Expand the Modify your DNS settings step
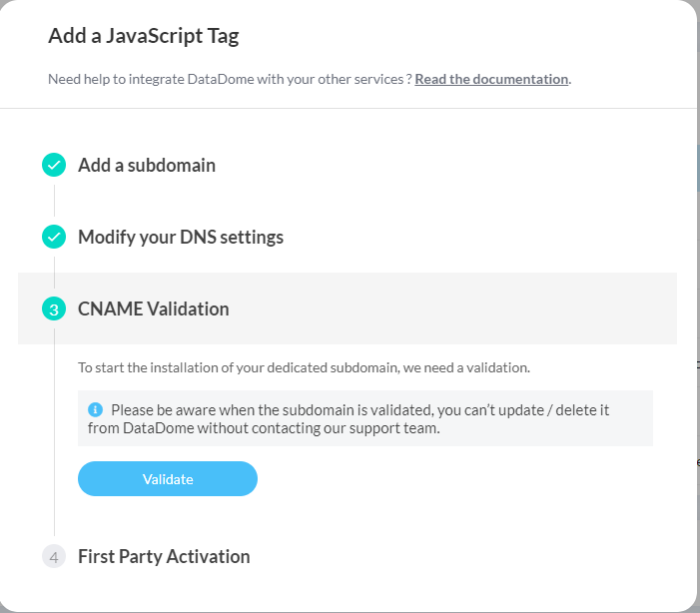Screen dimensions: 700x613 click(181, 238)
